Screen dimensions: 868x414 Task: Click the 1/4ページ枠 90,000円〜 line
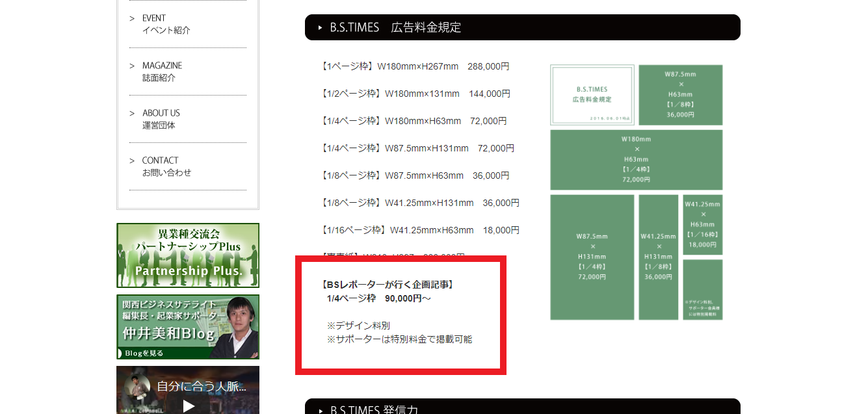[379, 298]
